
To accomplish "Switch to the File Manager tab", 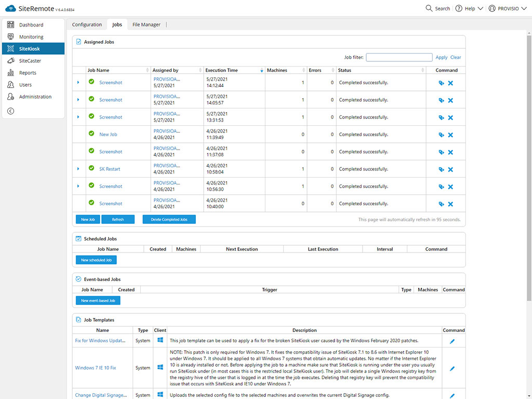I will pyautogui.click(x=146, y=24).
